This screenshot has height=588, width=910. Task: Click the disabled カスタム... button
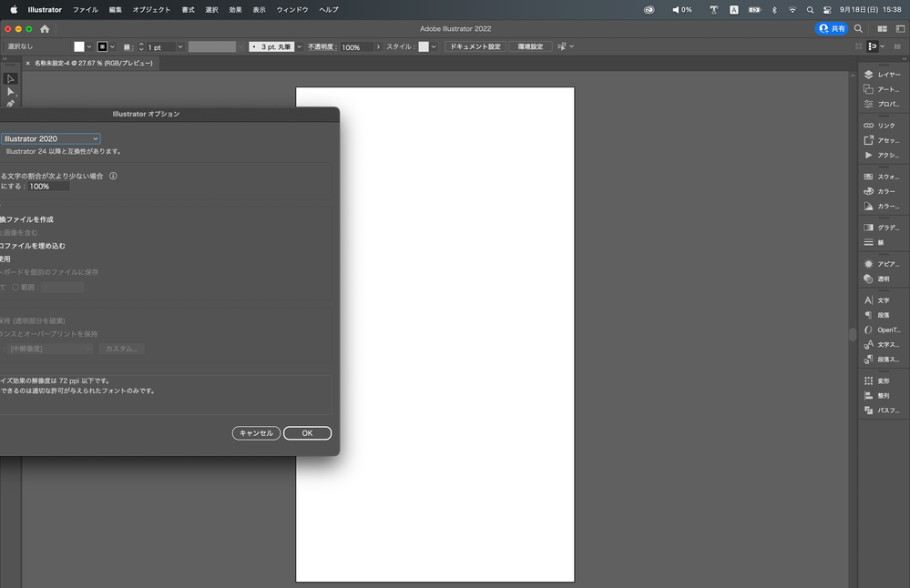tap(121, 349)
